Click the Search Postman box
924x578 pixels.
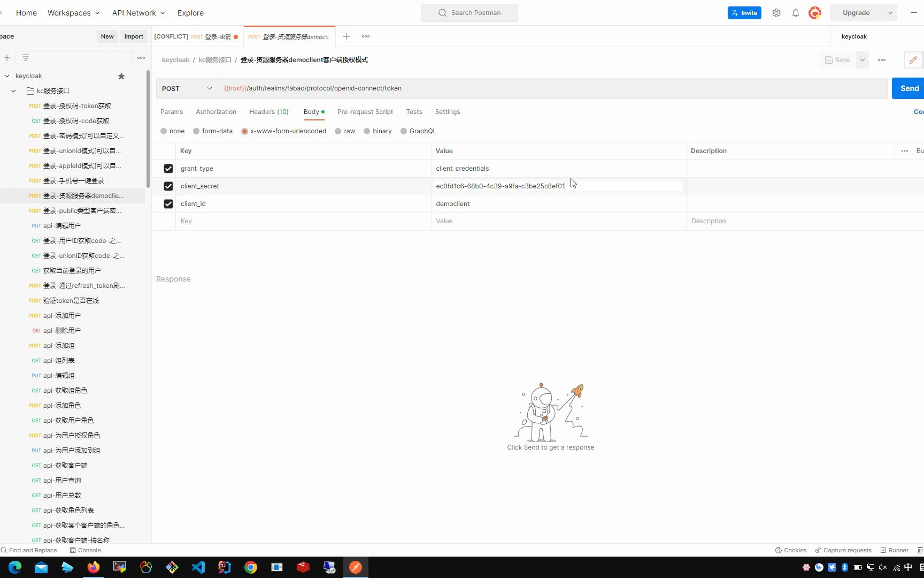click(469, 13)
